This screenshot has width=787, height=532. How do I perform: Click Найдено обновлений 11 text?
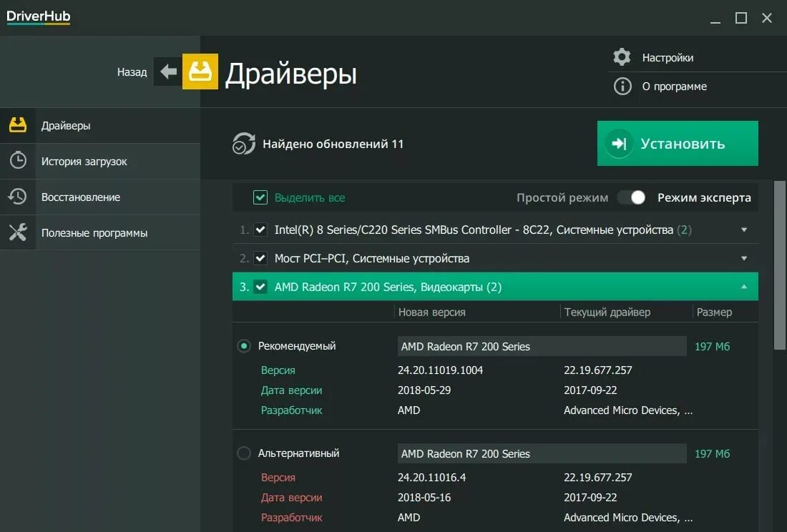point(333,144)
